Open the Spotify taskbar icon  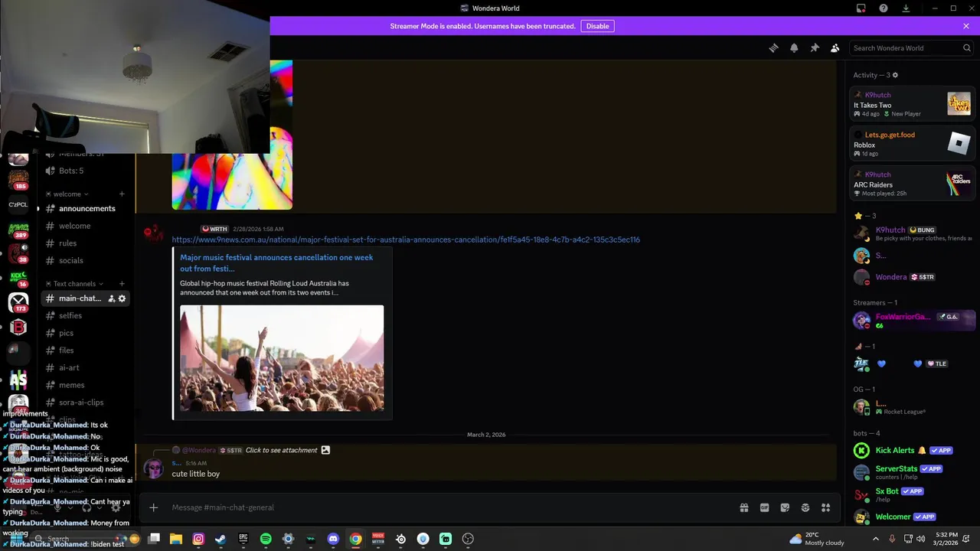[266, 539]
